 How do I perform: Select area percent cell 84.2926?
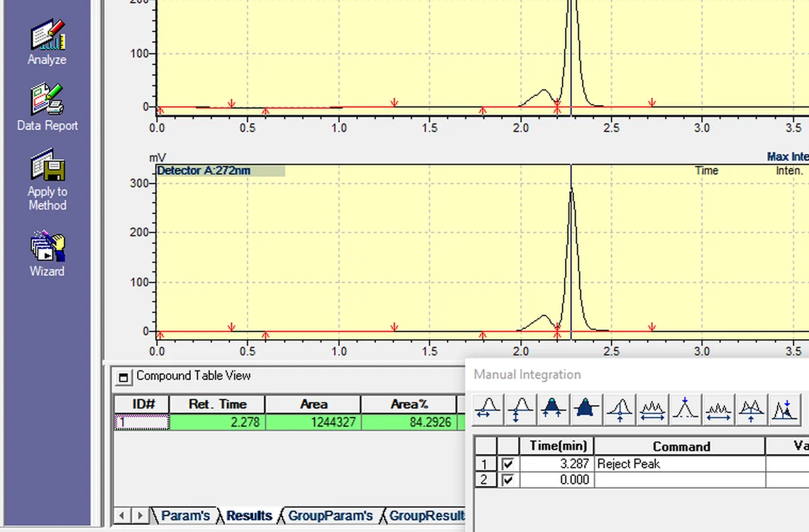[x=409, y=422]
